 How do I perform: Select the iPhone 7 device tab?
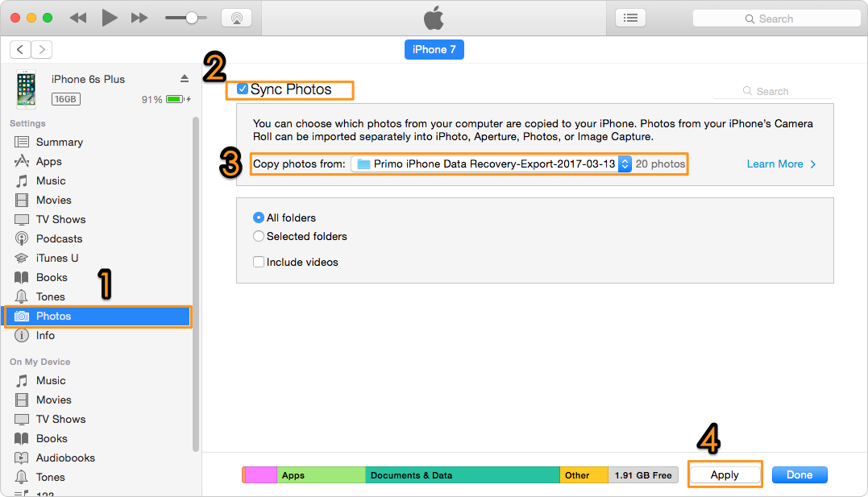click(x=434, y=49)
